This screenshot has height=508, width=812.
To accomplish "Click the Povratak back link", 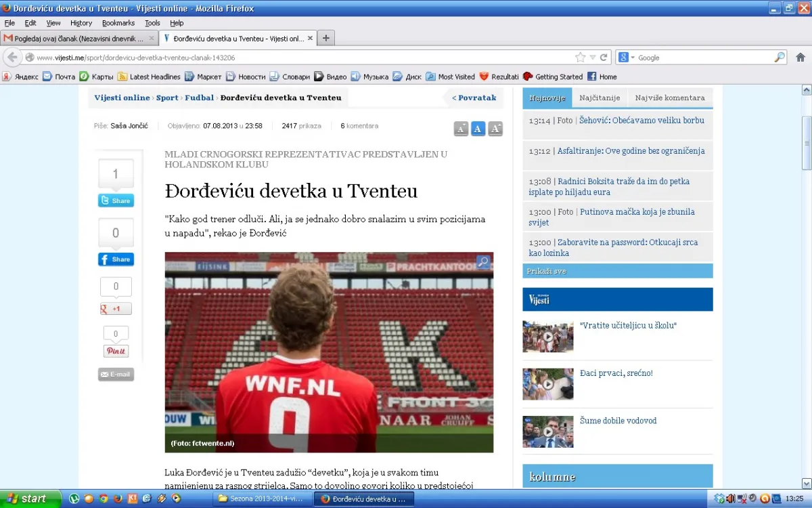I will pyautogui.click(x=474, y=98).
